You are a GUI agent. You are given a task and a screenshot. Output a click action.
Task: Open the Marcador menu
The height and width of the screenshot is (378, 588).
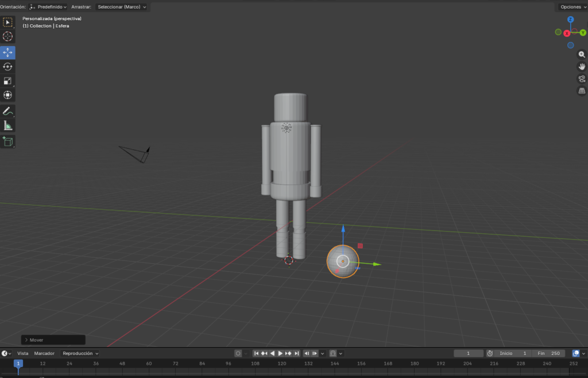click(44, 353)
